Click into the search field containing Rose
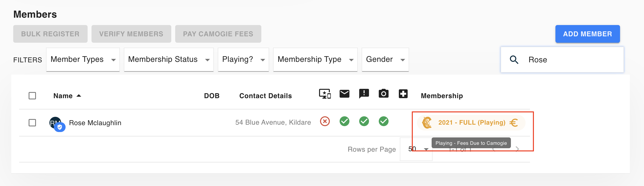 [562, 60]
